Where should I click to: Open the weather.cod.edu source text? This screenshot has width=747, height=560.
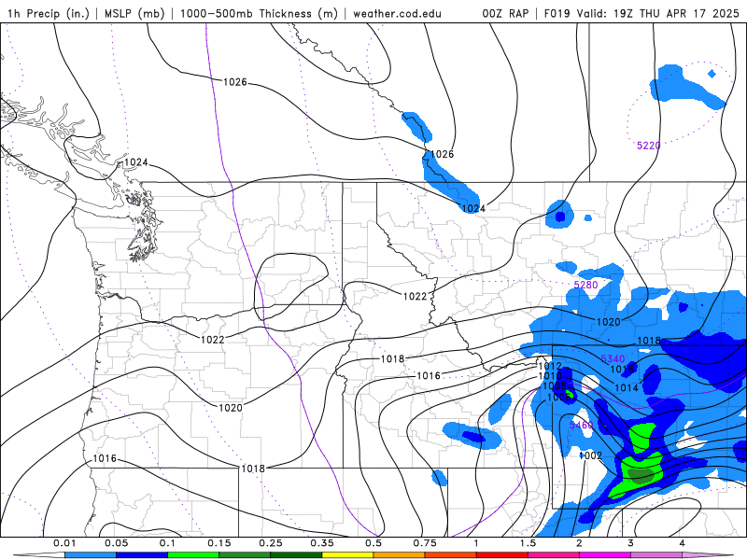coord(397,13)
